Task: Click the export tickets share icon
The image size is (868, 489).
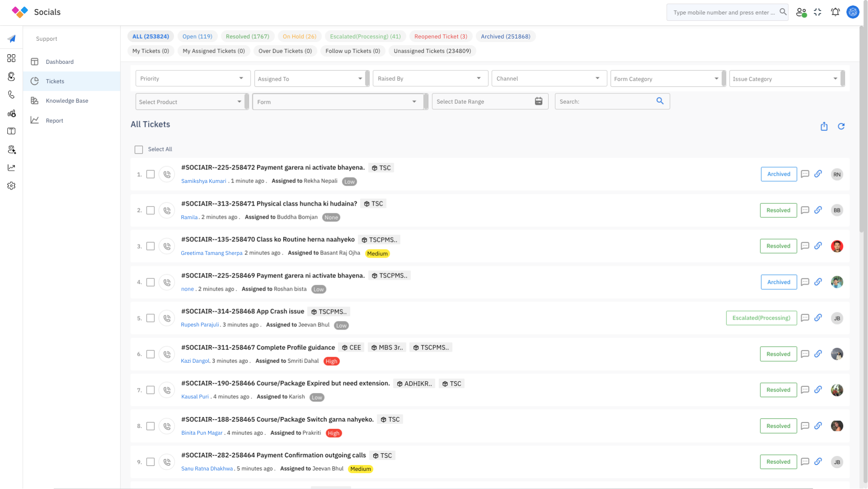Action: 824,127
